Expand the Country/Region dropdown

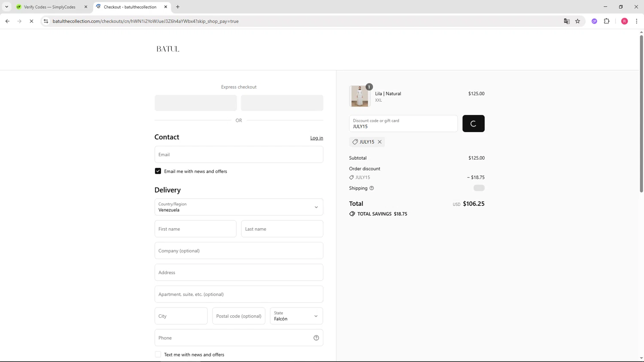point(239,207)
